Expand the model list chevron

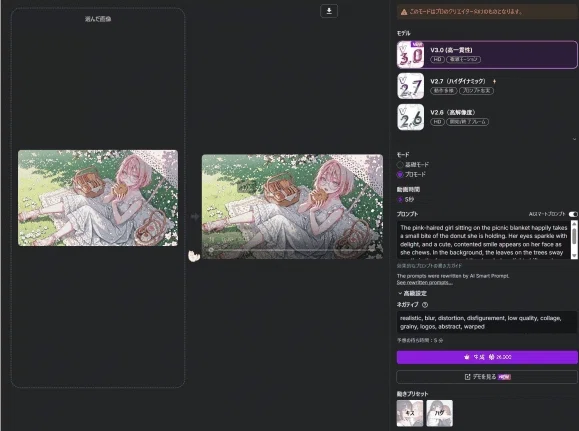click(x=574, y=139)
